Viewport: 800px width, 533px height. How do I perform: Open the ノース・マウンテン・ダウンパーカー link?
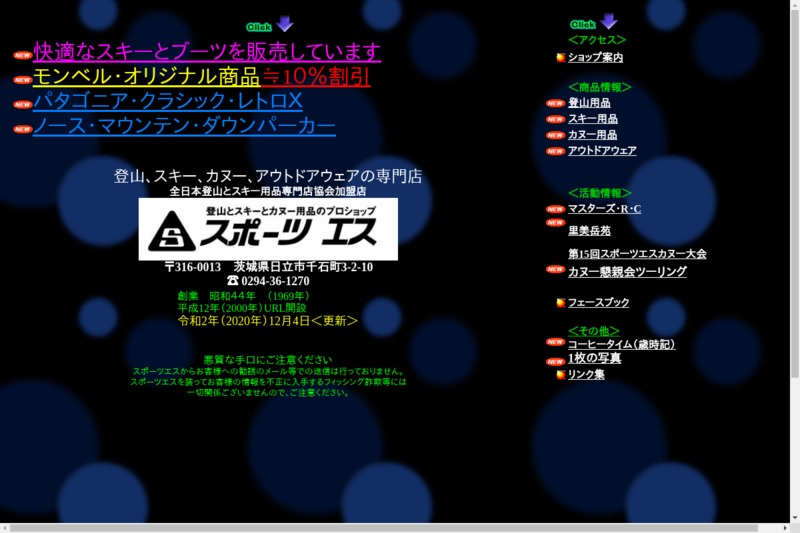click(184, 125)
